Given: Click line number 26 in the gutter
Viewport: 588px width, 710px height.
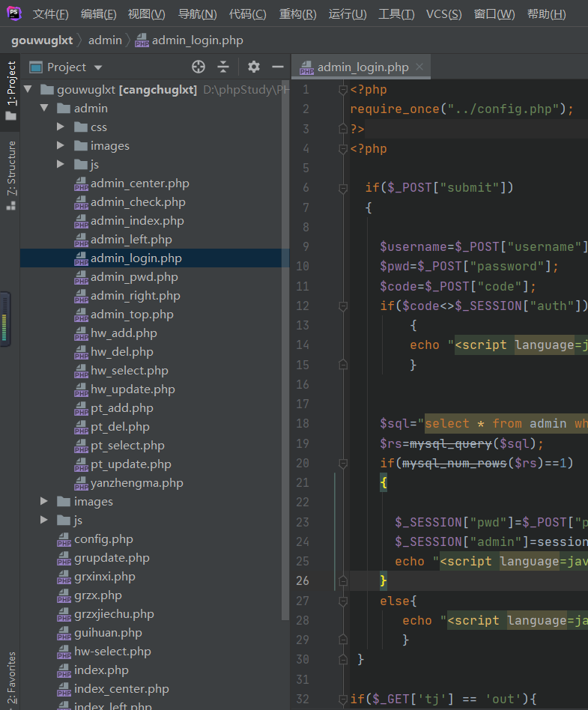Looking at the screenshot, I should coord(302,581).
